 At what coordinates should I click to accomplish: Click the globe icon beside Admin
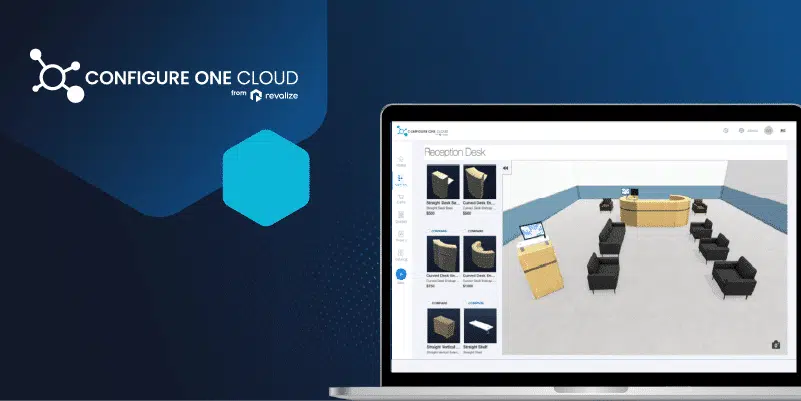[741, 131]
